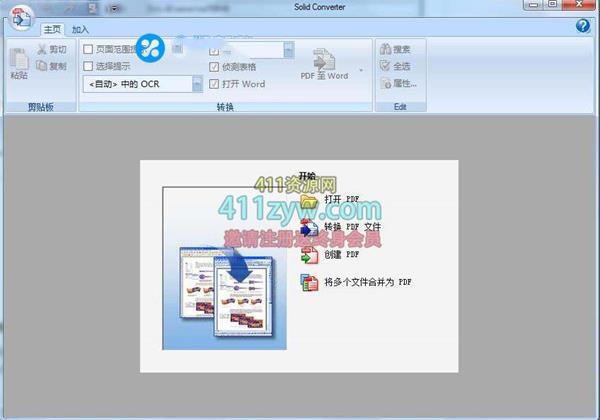Screen dimensions: 600x420
Task: Enable the 选择提示 checkbox
Action: pyautogui.click(x=88, y=66)
